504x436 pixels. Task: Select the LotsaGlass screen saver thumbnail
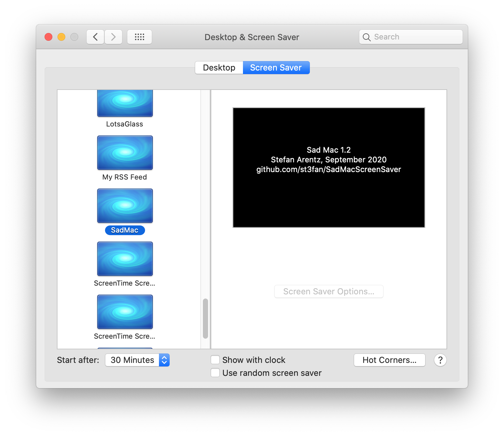125,103
